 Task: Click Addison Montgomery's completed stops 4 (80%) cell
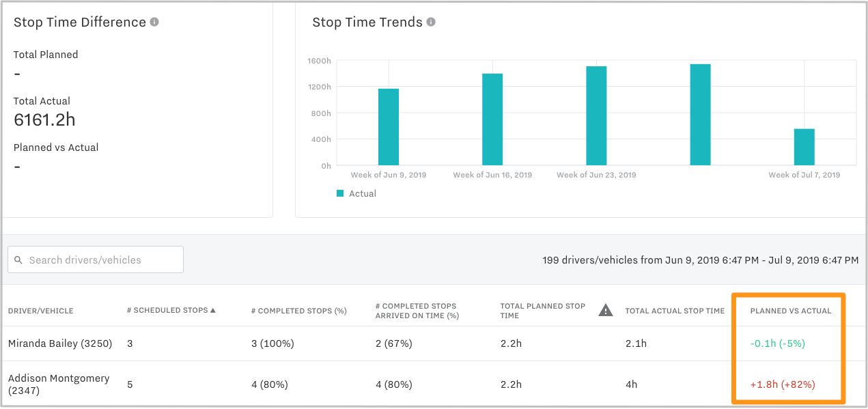click(270, 384)
